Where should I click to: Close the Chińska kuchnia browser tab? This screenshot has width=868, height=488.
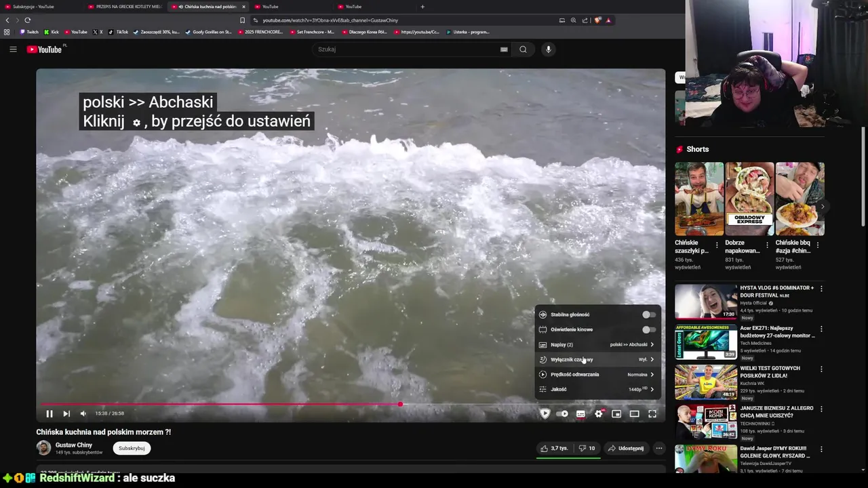click(x=244, y=7)
